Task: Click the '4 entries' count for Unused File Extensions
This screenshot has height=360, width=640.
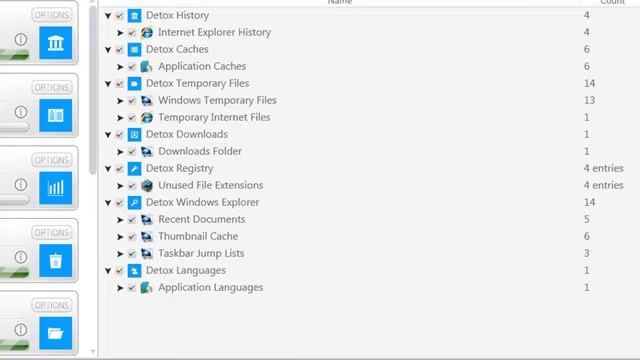Action: point(603,185)
